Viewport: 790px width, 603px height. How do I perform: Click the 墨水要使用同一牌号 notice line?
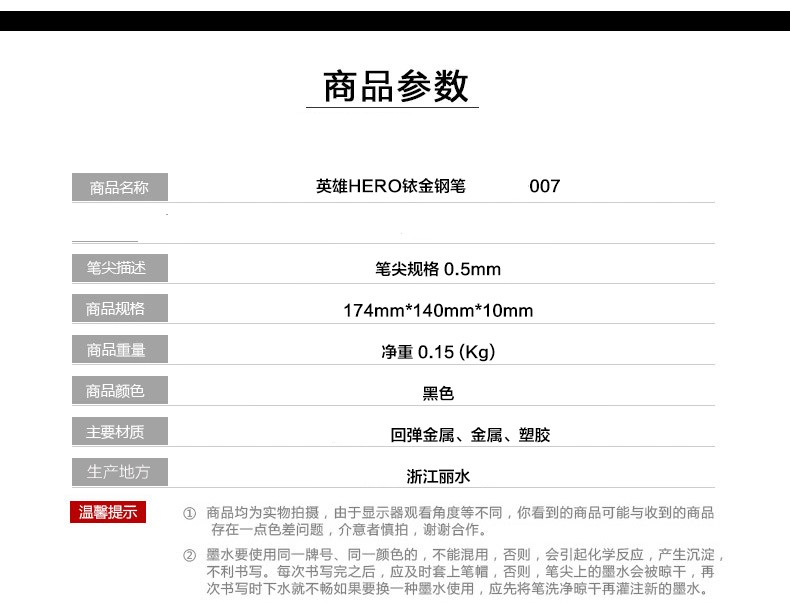pyautogui.click(x=466, y=555)
